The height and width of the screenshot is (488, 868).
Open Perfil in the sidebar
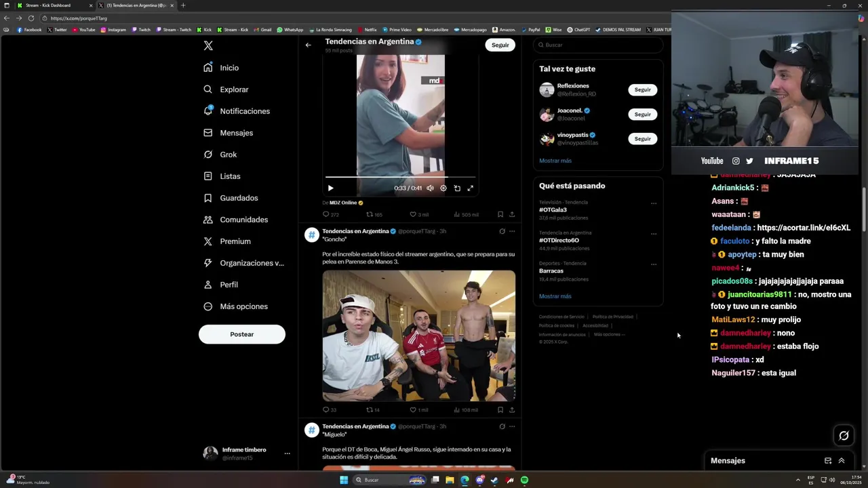point(221,285)
